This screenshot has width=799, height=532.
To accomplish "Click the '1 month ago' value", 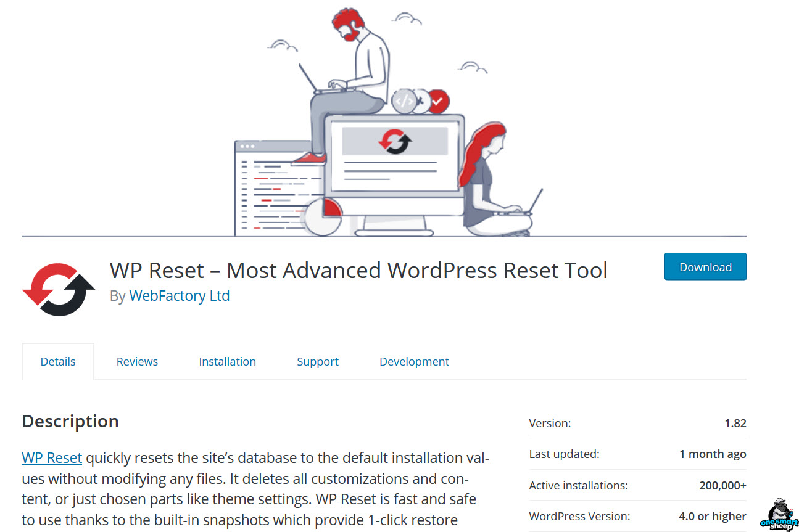I will tap(713, 454).
